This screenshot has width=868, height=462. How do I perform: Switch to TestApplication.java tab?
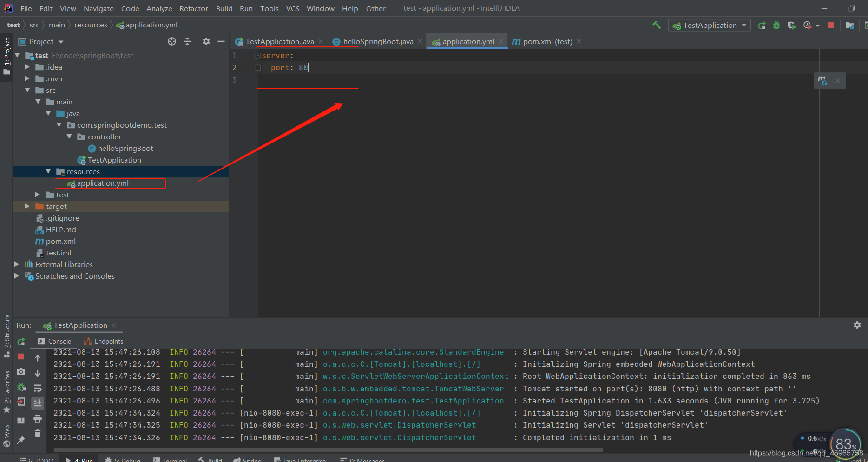point(279,41)
